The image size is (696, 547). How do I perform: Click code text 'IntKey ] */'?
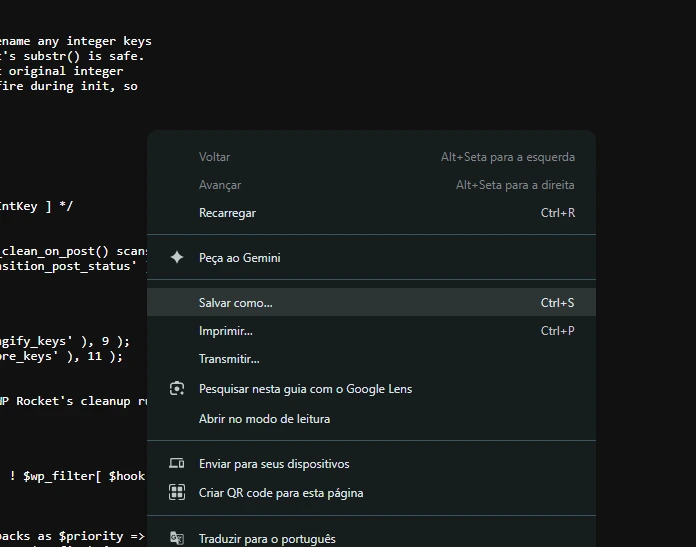[36, 206]
